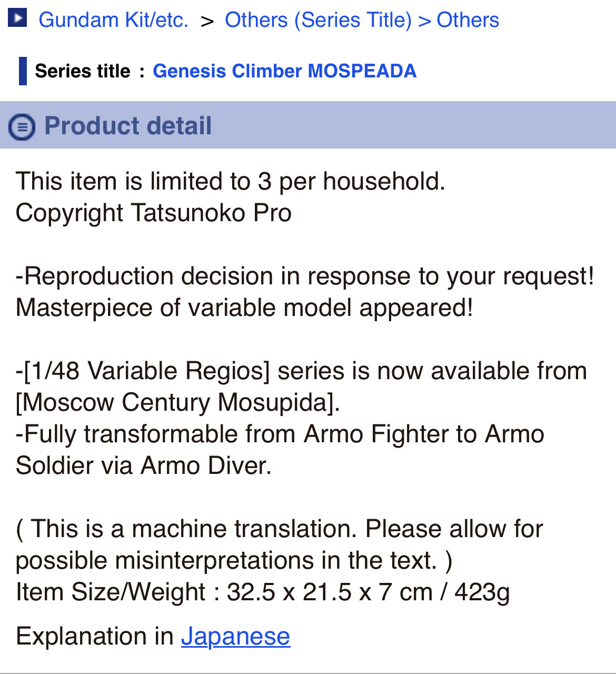The height and width of the screenshot is (674, 616).
Task: Collapse the Product detail section header
Action: point(308,125)
